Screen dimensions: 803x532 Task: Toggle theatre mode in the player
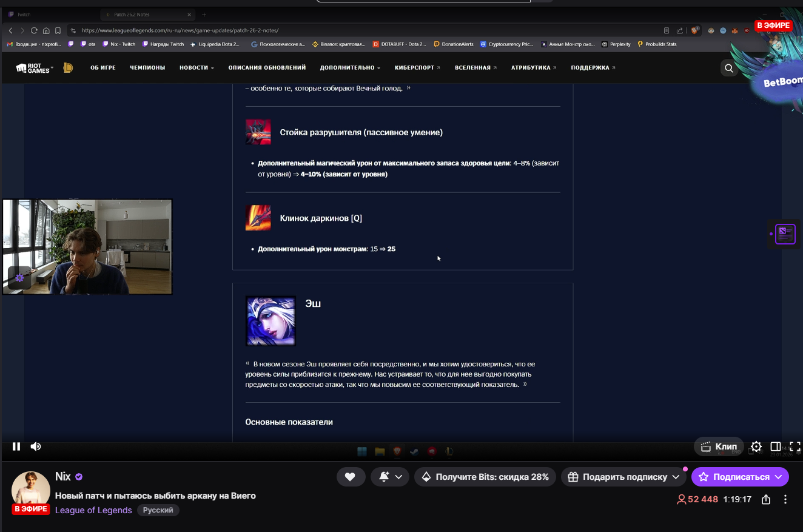click(x=775, y=446)
